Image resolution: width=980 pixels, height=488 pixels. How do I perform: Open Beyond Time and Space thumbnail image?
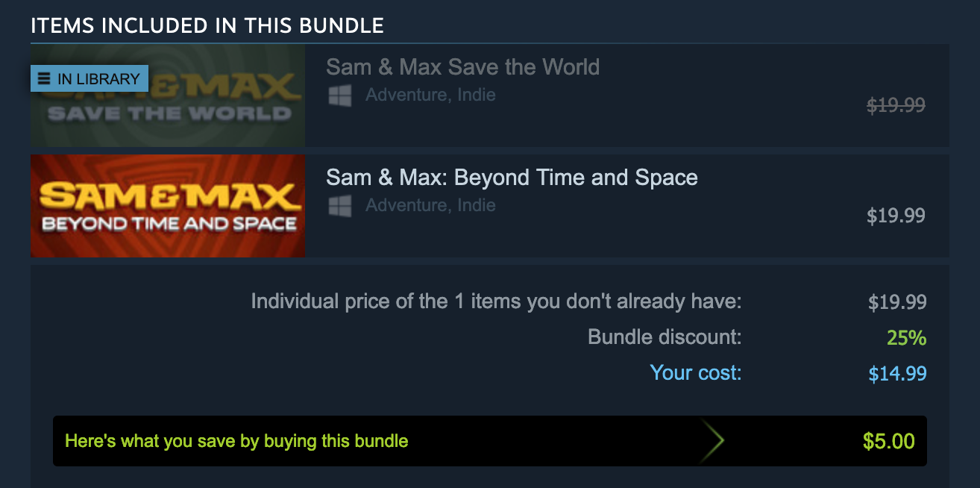168,206
